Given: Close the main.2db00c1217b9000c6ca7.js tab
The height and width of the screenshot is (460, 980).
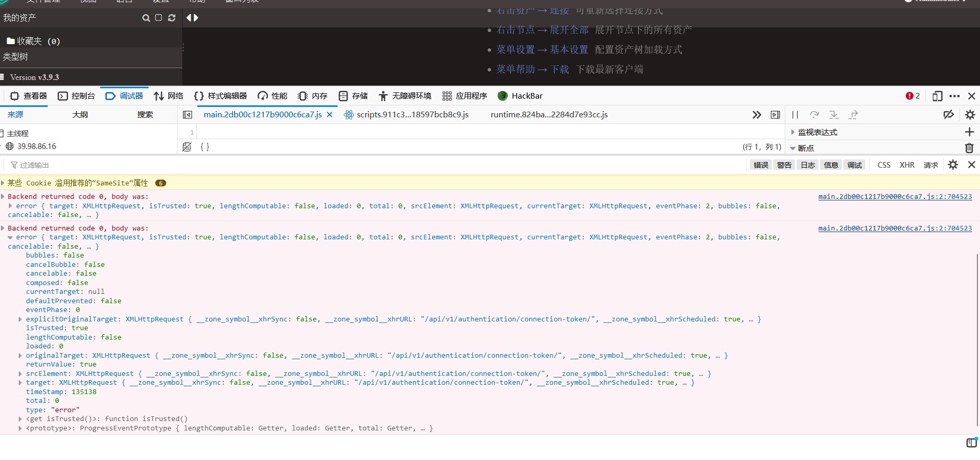Looking at the screenshot, I should click(329, 115).
